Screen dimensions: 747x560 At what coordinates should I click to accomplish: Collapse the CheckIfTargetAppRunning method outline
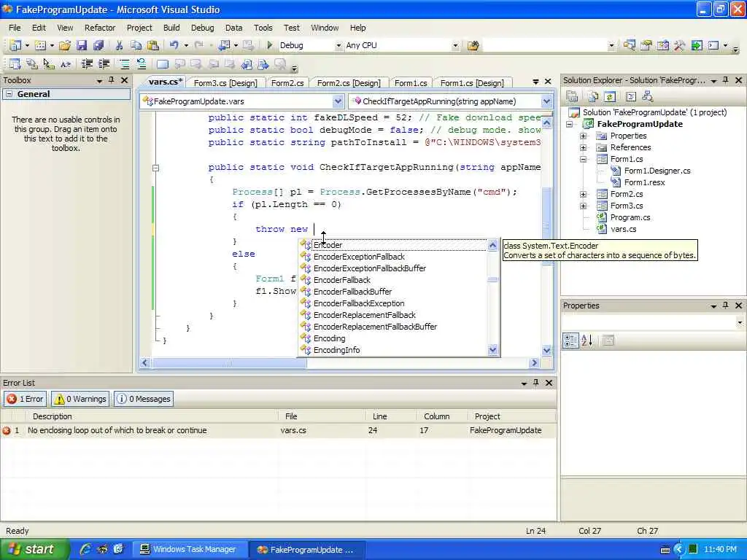[x=156, y=168]
